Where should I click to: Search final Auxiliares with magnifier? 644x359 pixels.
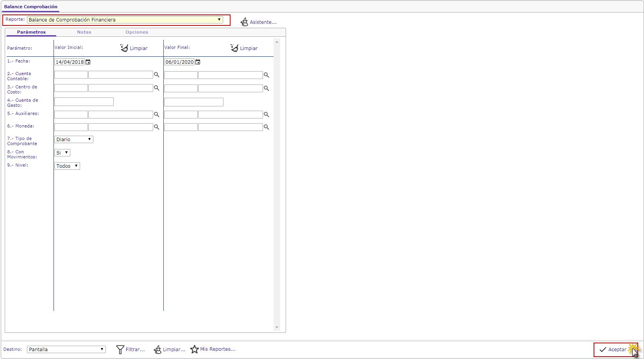click(266, 115)
